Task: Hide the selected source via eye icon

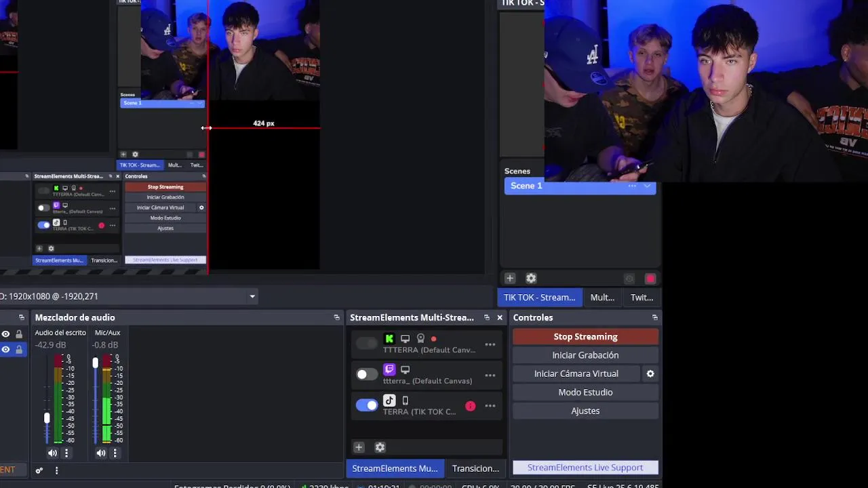Action: 5,350
